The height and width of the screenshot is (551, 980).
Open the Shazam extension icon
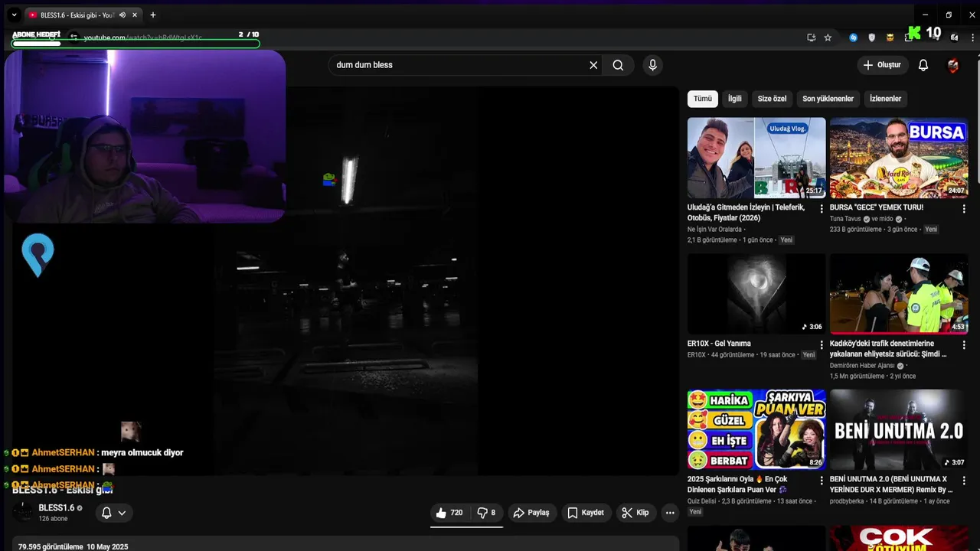coord(854,37)
